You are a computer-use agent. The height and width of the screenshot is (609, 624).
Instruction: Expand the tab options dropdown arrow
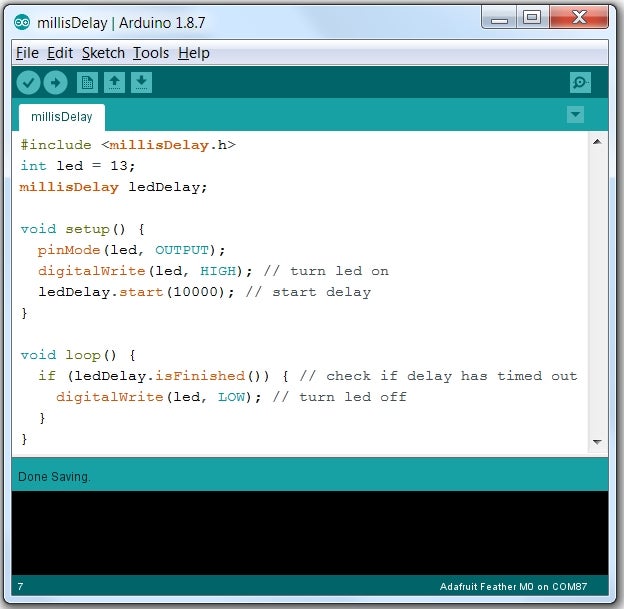click(575, 115)
